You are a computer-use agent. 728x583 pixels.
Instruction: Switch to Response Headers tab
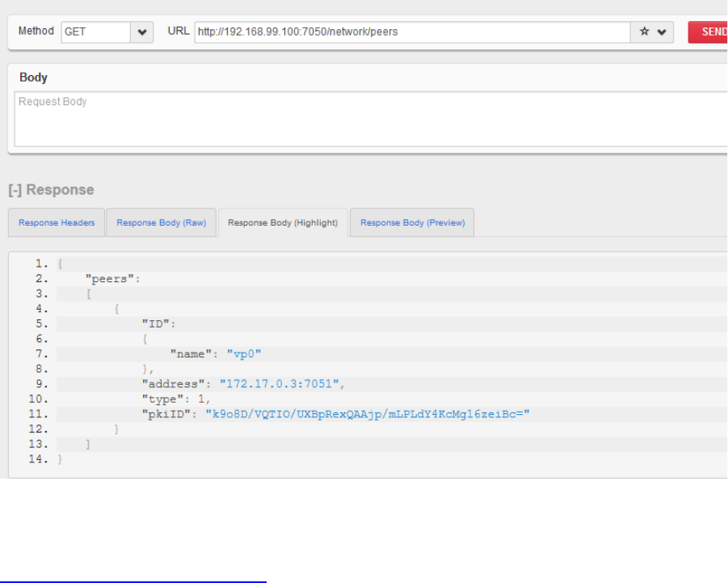57,222
